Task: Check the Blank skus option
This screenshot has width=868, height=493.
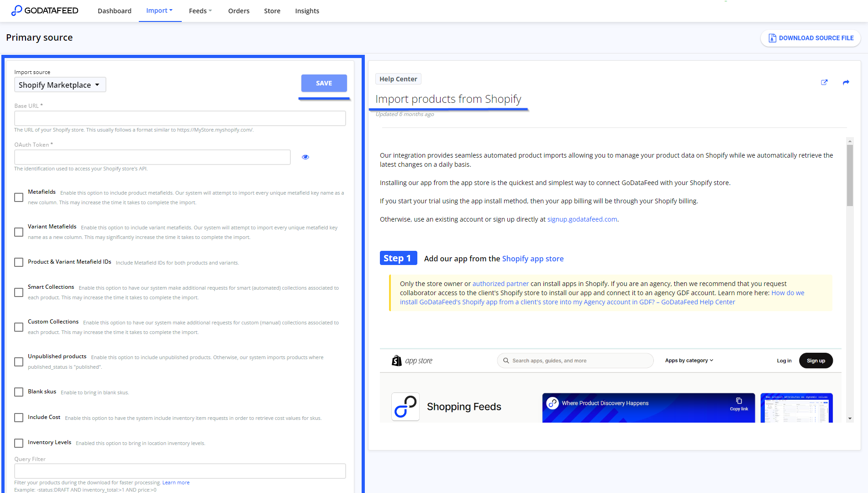Action: click(x=19, y=392)
